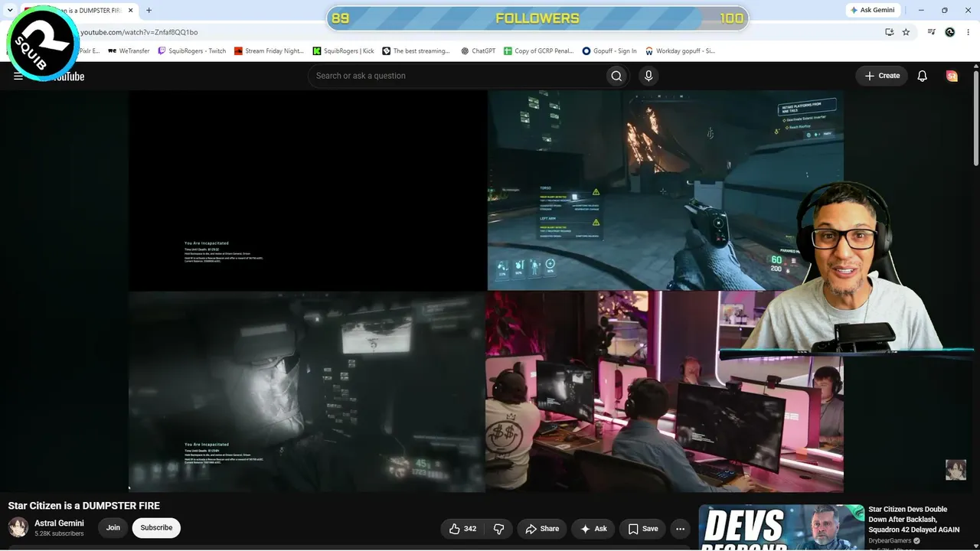The width and height of the screenshot is (980, 551).
Task: Open Astral Gemini channel avatar
Action: [x=18, y=527]
